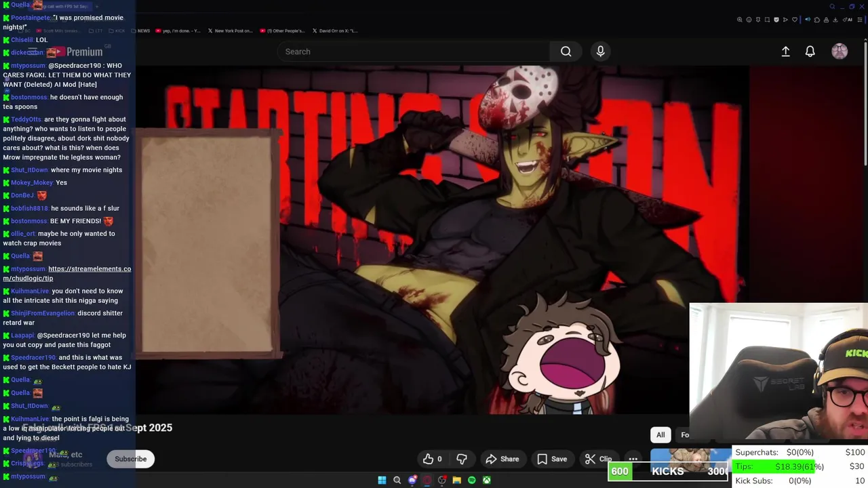Click the browser tab search magnifier

tap(832, 7)
